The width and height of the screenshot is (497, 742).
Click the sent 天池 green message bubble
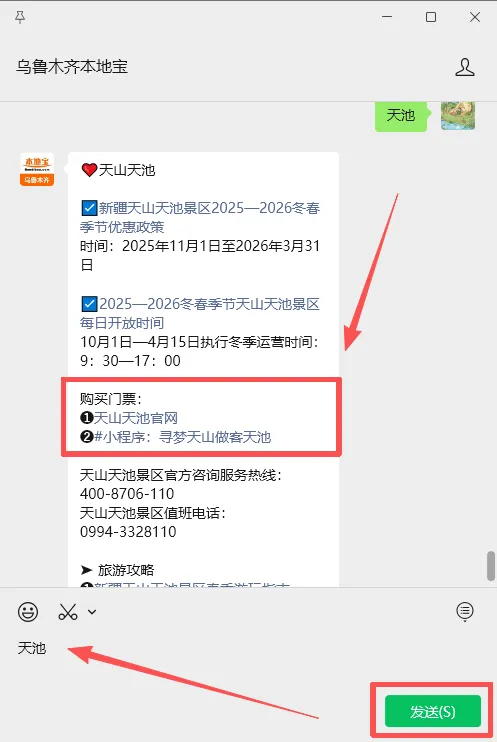click(401, 115)
